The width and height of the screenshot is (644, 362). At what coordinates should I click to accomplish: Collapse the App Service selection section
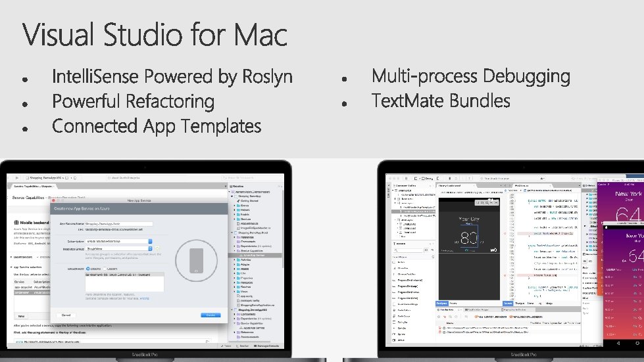coord(11,267)
